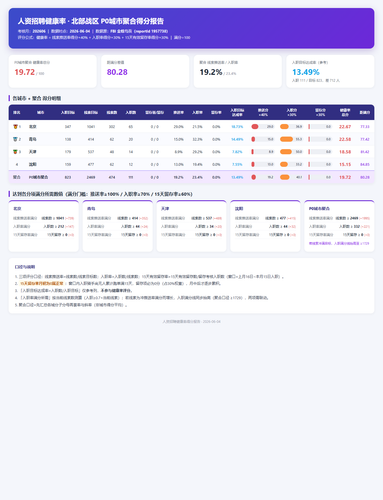
Task: Click the purple note in P0城市聚合 card
Action: click(x=339, y=243)
